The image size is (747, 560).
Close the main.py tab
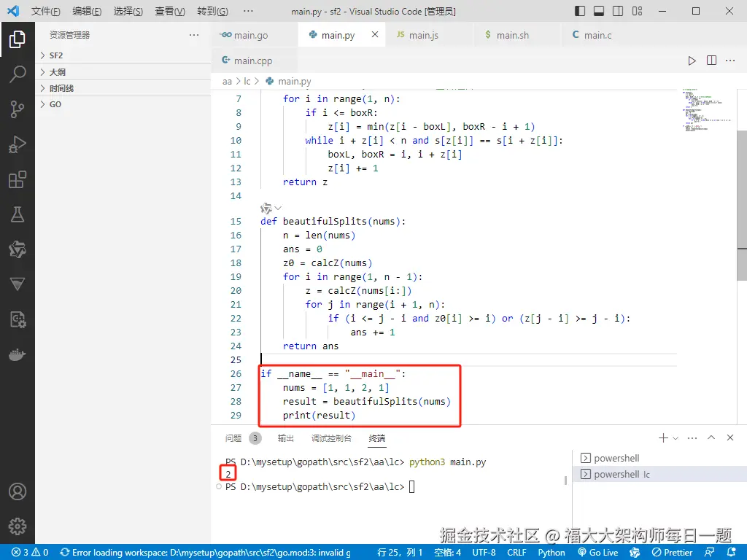click(x=375, y=34)
